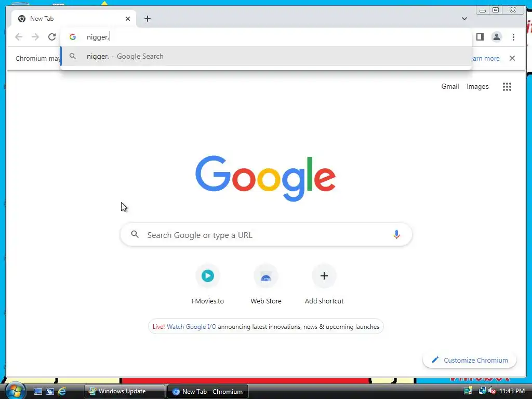Open Gmail link
532x399 pixels.
pos(450,87)
